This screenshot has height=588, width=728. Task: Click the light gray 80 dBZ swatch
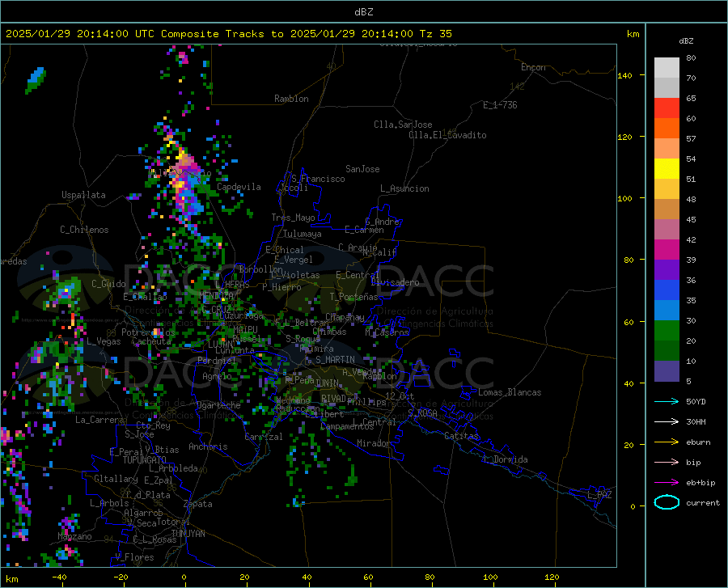click(x=667, y=68)
